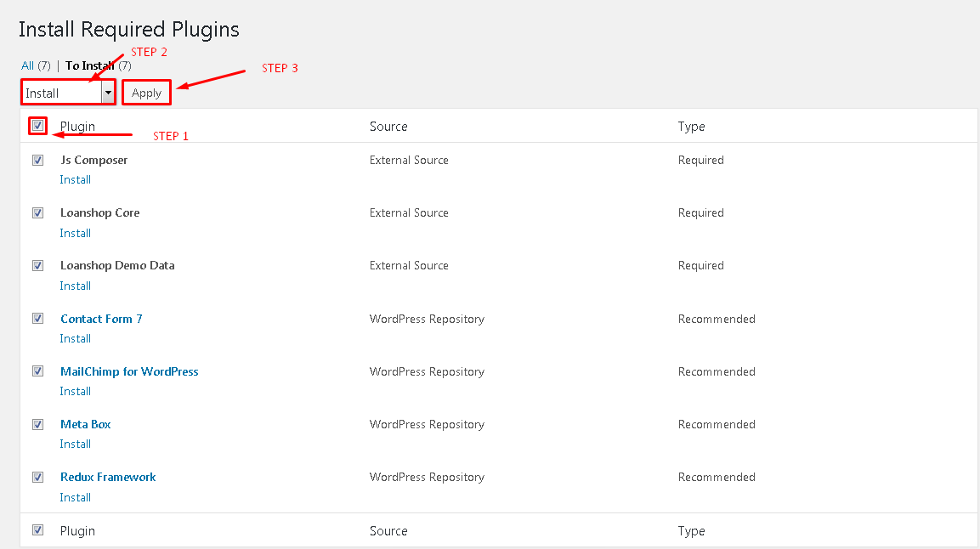Click the Meta Box plugin name link
Screen dimensions: 980x549
click(x=85, y=424)
